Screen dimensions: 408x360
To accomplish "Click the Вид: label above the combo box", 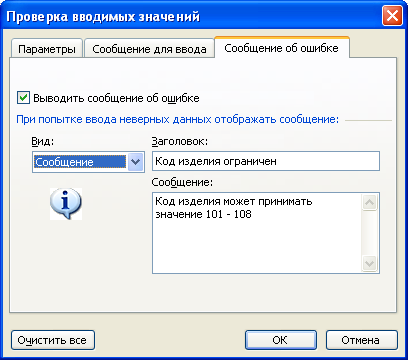I will click(42, 141).
